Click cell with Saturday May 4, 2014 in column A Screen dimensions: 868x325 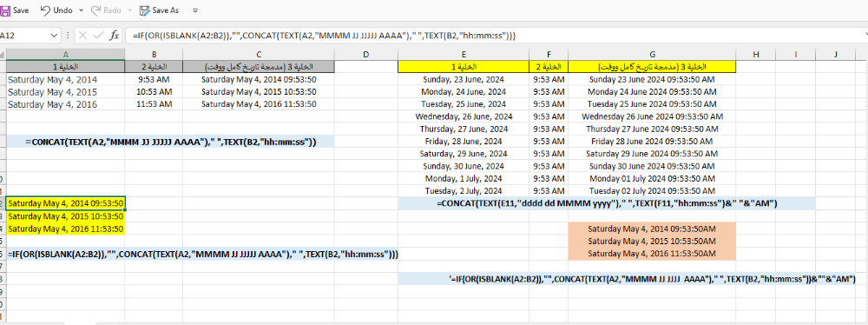(65, 79)
